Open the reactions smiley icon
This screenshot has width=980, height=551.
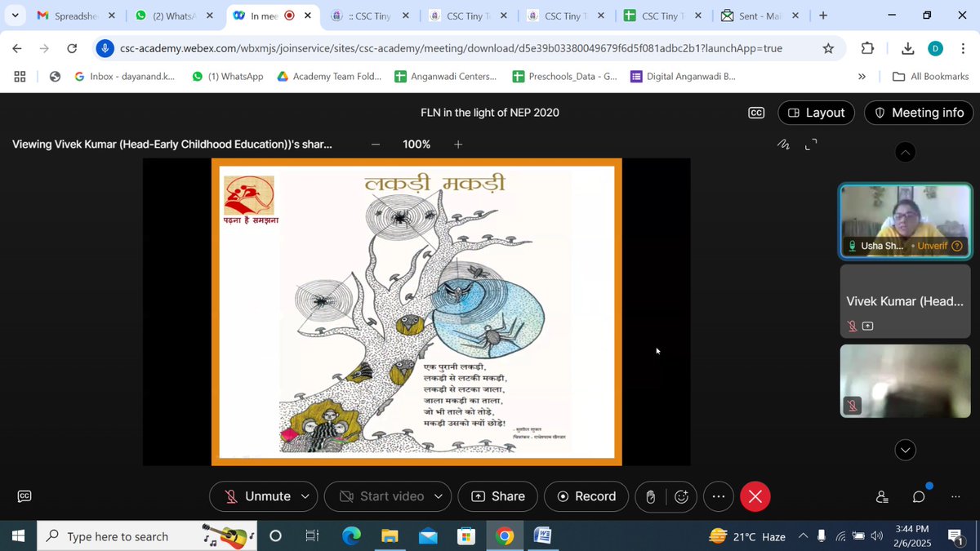coord(682,496)
